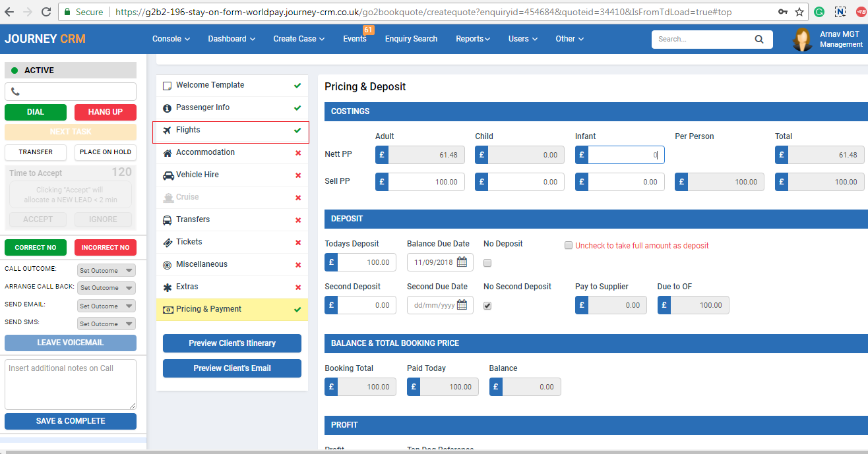Toggle the take full amount as deposit checkbox

(569, 245)
